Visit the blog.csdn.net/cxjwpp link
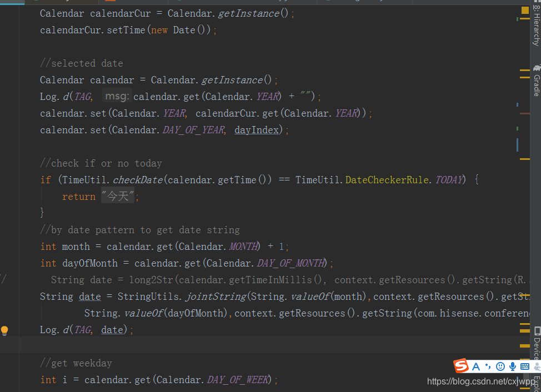The width and height of the screenshot is (541, 392). point(481,381)
